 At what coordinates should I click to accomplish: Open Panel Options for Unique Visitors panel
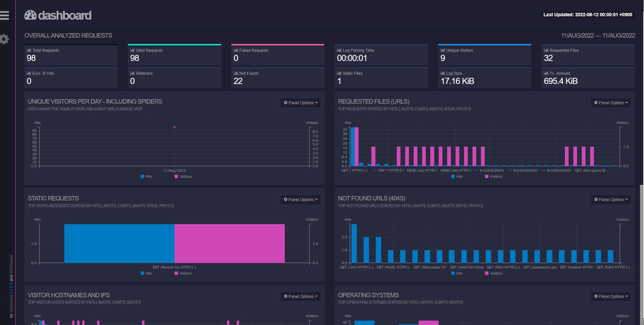pyautogui.click(x=300, y=103)
